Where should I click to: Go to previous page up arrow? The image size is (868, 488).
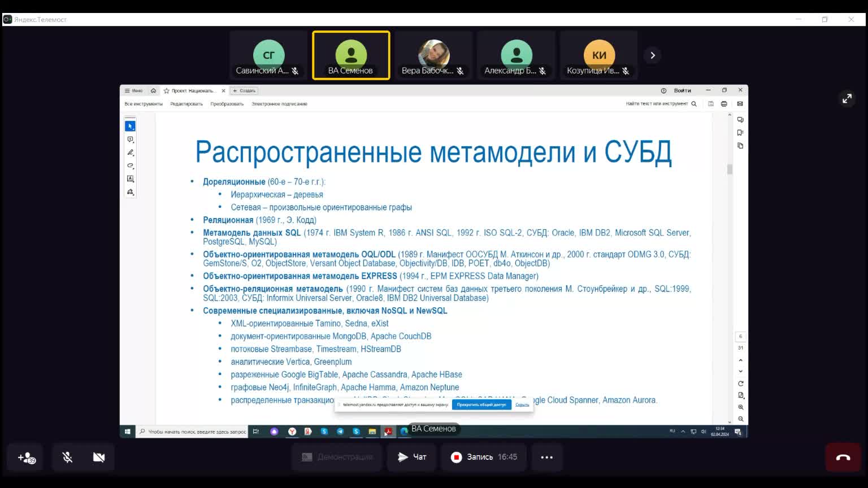pos(740,360)
